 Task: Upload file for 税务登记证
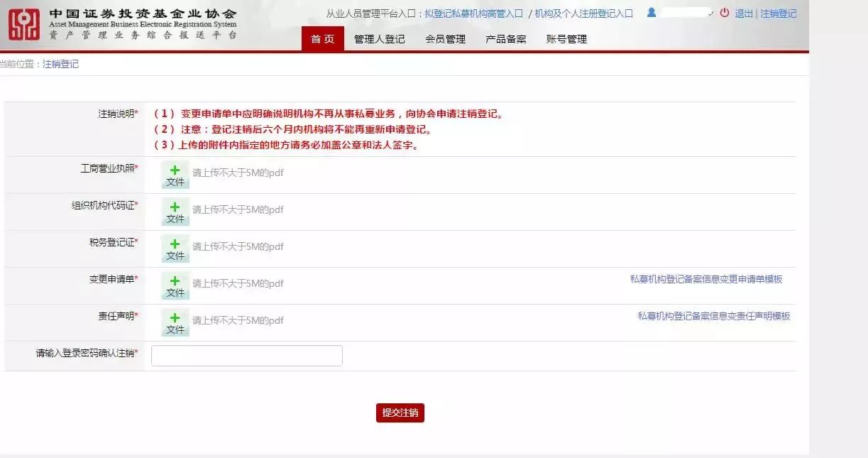tap(175, 249)
